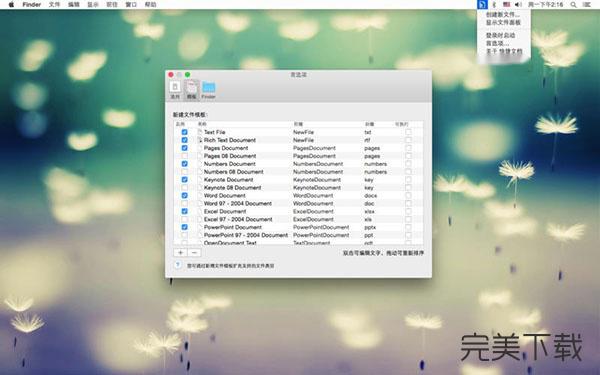Click the Numbers Document file icon

click(x=200, y=164)
